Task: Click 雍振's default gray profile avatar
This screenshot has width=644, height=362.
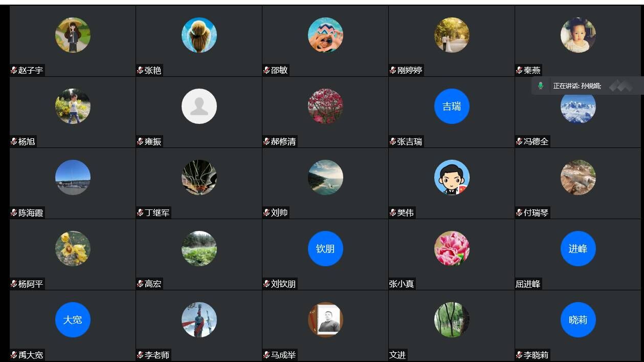Action: click(x=199, y=107)
